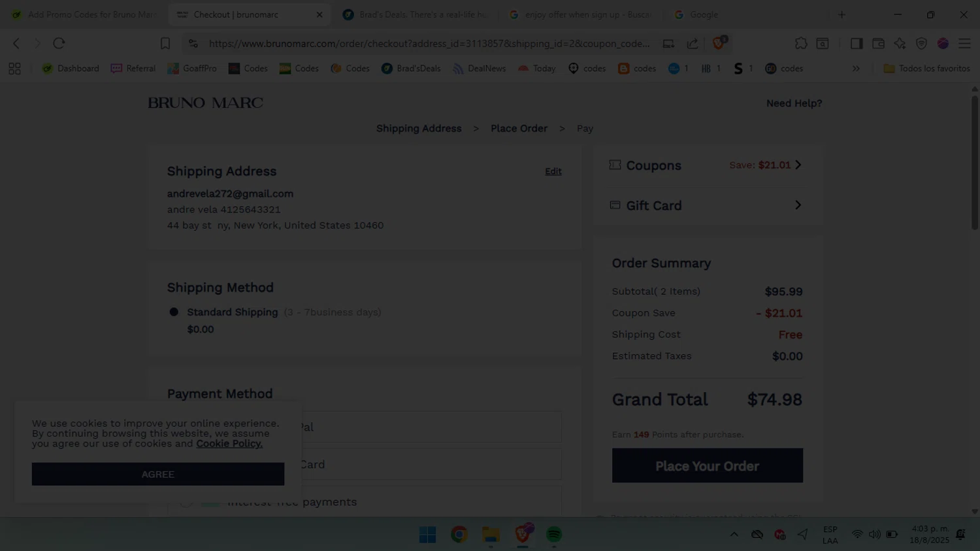This screenshot has width=980, height=551.
Task: Open the notifications bell in system tray
Action: point(960,535)
